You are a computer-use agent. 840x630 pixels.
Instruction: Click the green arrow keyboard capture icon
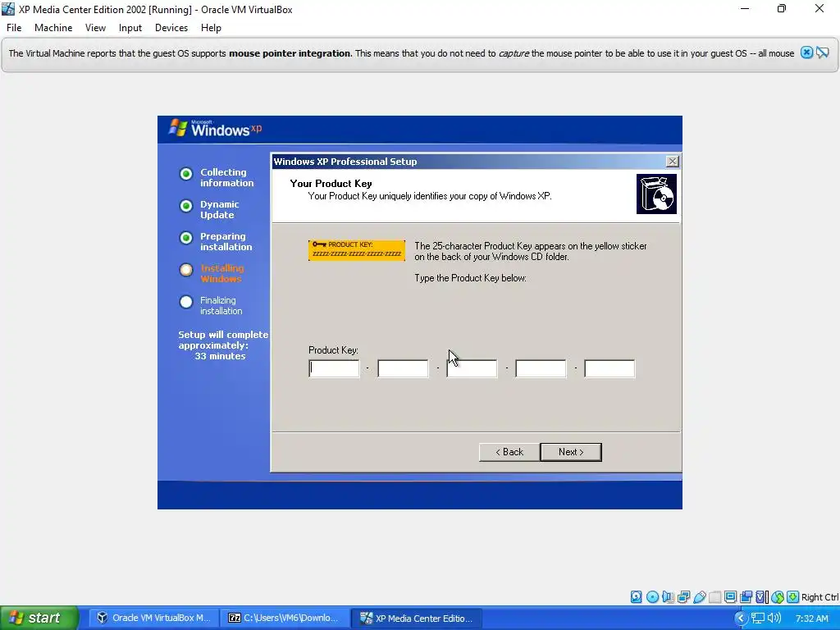point(793,597)
